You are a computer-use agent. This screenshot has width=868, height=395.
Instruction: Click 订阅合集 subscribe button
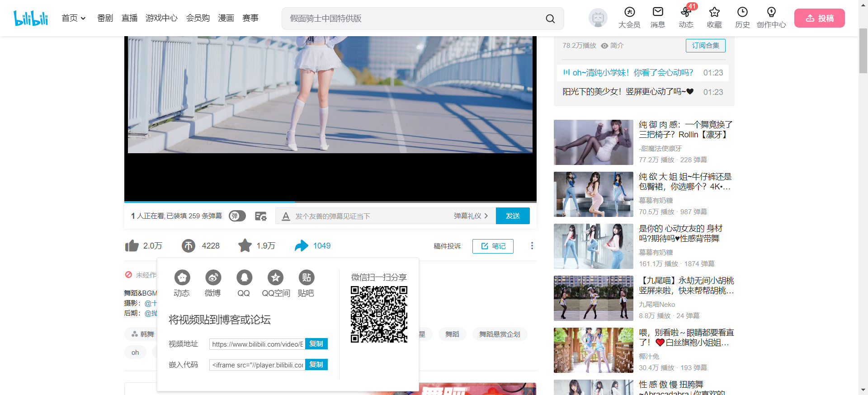pos(705,46)
